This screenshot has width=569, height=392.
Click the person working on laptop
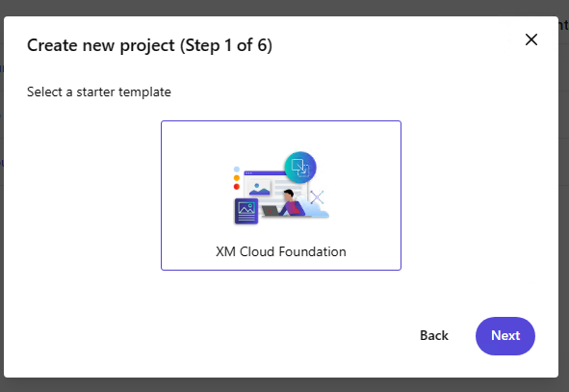point(292,202)
